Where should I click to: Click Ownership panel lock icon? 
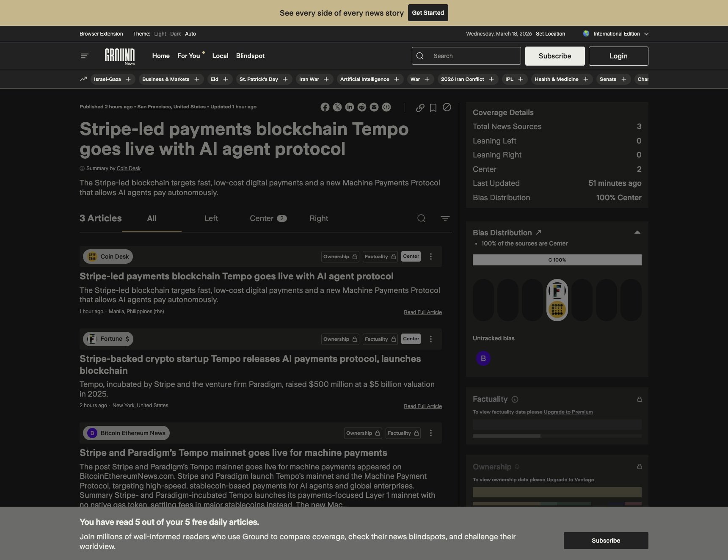click(640, 466)
